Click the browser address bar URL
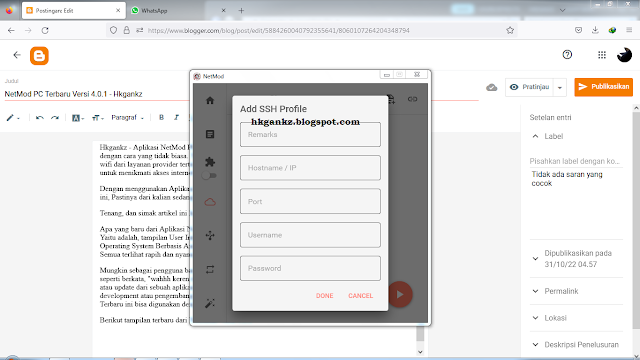 click(278, 31)
